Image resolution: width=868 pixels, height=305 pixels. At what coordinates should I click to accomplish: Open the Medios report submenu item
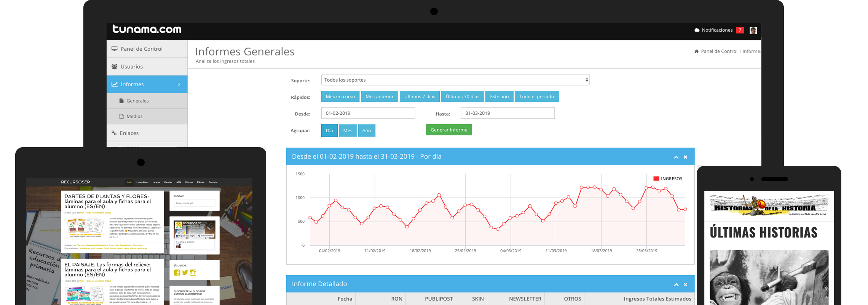147,116
